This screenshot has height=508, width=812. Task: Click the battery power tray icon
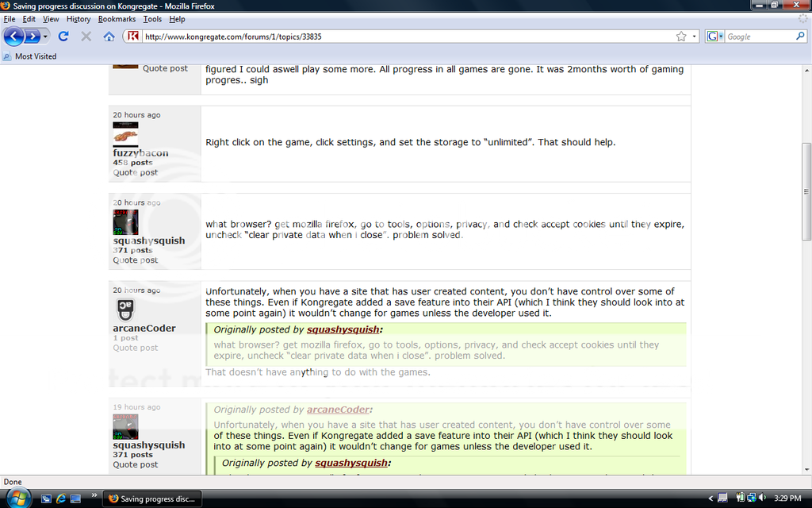click(740, 498)
